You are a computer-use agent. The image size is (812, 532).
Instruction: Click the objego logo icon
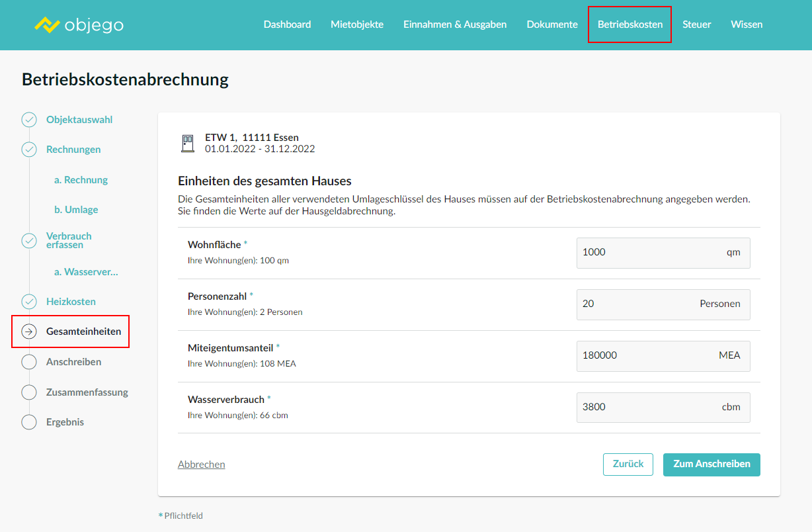click(47, 25)
